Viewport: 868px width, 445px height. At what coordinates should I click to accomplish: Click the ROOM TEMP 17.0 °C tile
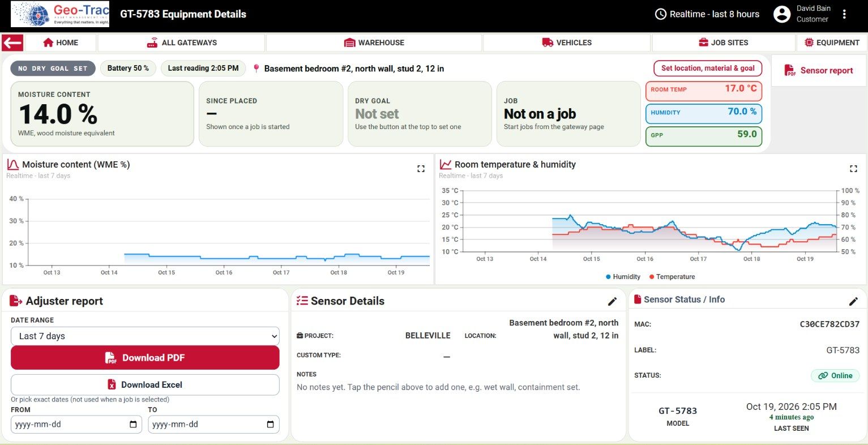click(704, 91)
